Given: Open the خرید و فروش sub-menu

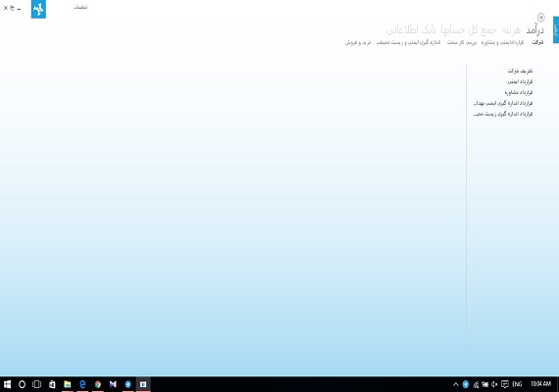Looking at the screenshot, I should click(358, 42).
